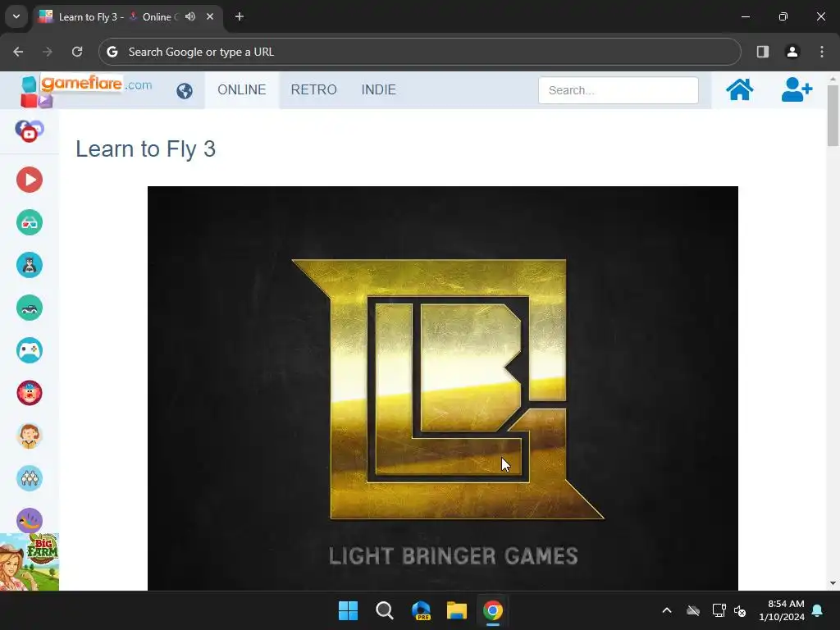The width and height of the screenshot is (840, 630).
Task: Open the social media sidebar icon
Action: 29,130
